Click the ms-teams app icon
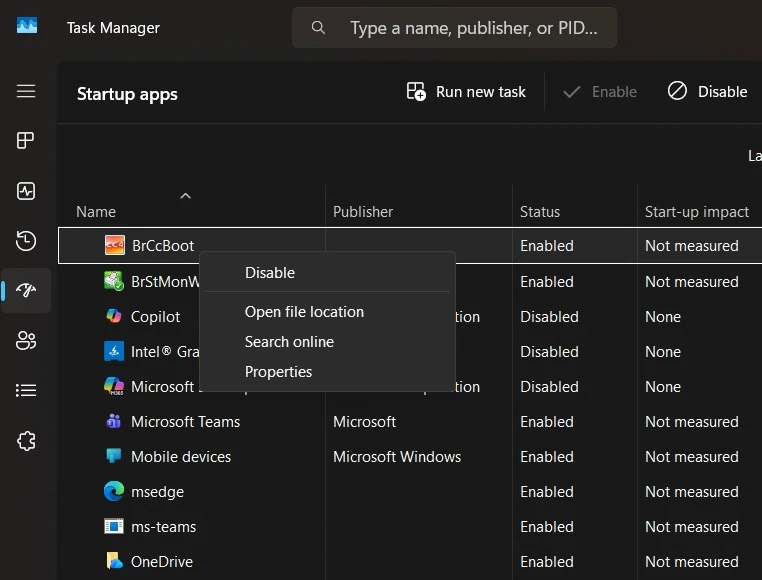This screenshot has height=580, width=762. pos(114,526)
